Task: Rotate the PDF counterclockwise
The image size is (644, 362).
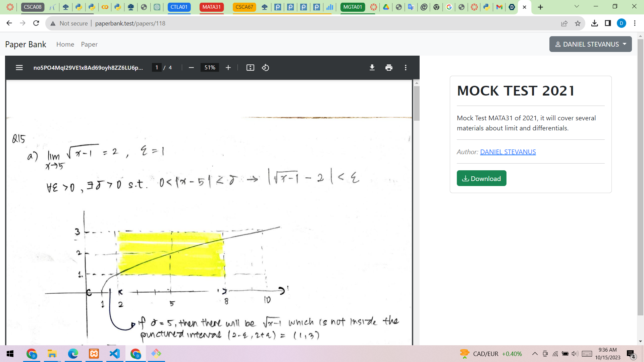Action: (265, 68)
